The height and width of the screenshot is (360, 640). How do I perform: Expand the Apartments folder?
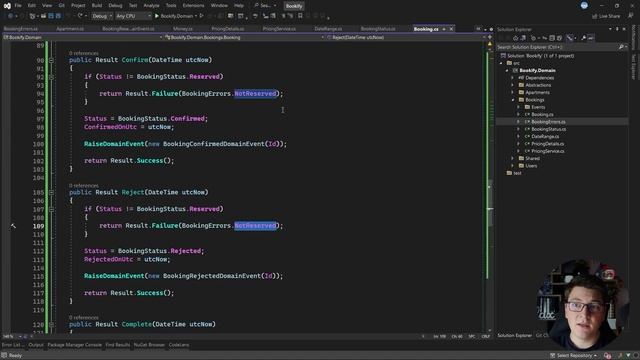point(513,92)
